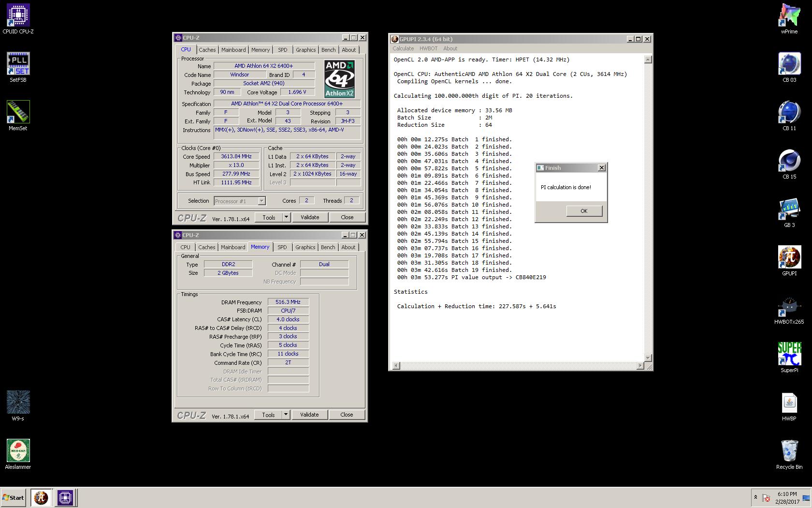Screen dimensions: 812x508
Task: Expand Tools dropdown arrow in upper CPU-Z
Action: pos(286,217)
